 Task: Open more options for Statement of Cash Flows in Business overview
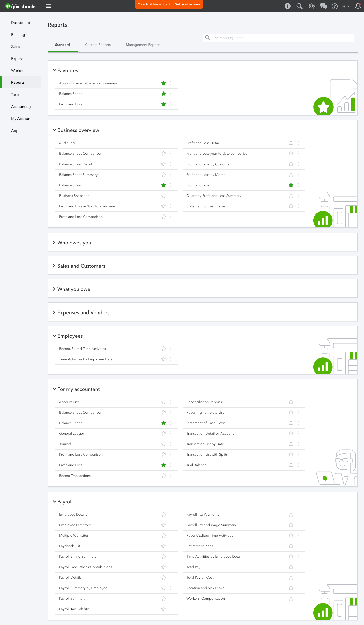click(x=298, y=206)
